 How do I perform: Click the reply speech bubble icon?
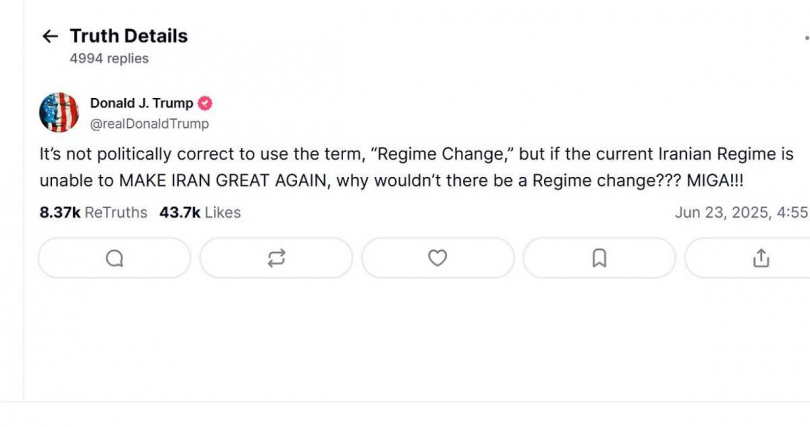[114, 258]
